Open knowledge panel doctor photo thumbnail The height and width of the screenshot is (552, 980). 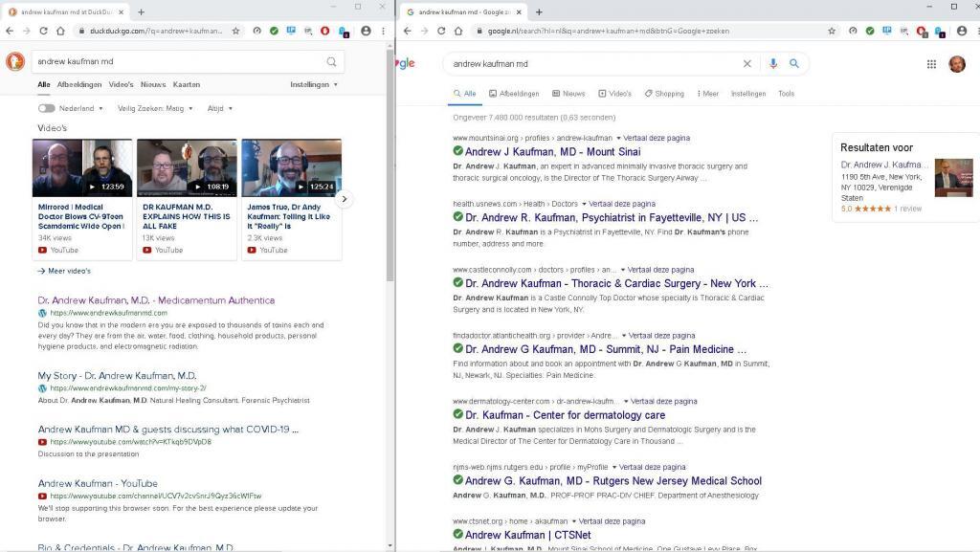(x=954, y=178)
